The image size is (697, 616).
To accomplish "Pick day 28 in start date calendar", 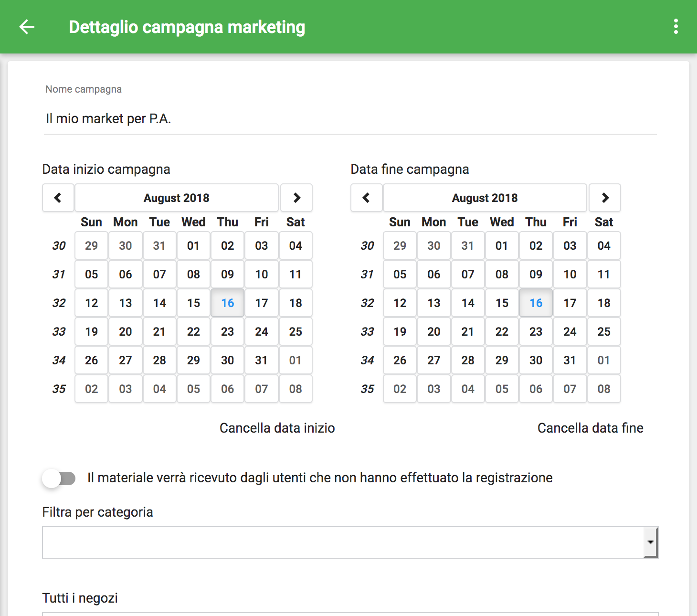I will coord(159,360).
